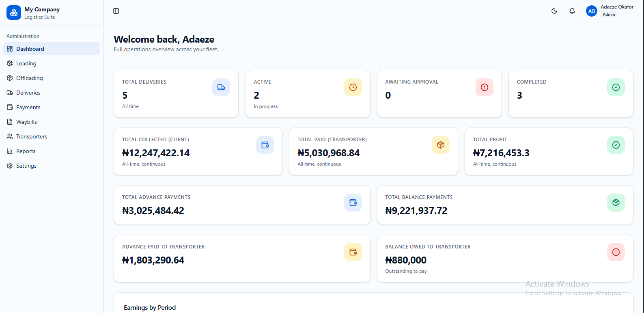Click the ₦3,025,484.42 advance payments value
This screenshot has width=644, height=313.
tap(153, 211)
